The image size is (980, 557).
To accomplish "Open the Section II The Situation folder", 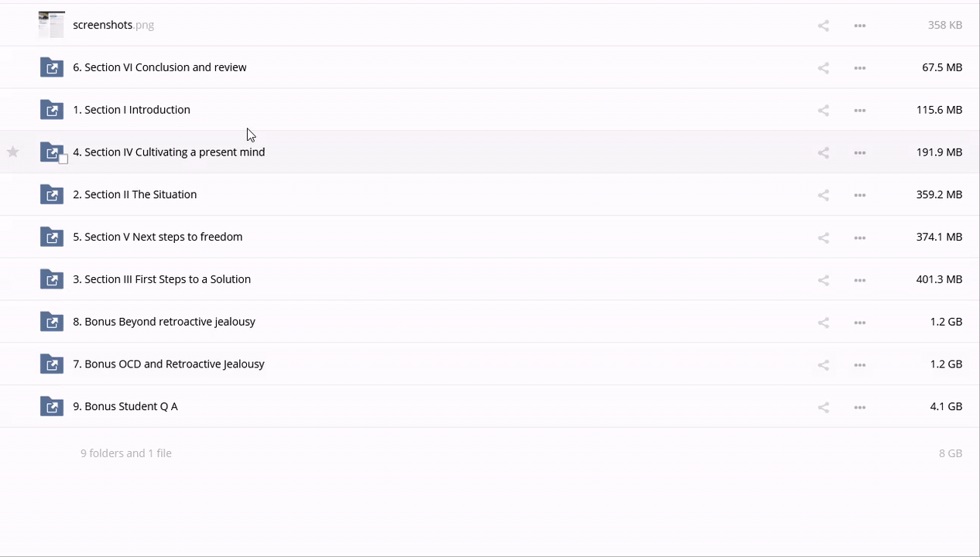I will click(135, 194).
